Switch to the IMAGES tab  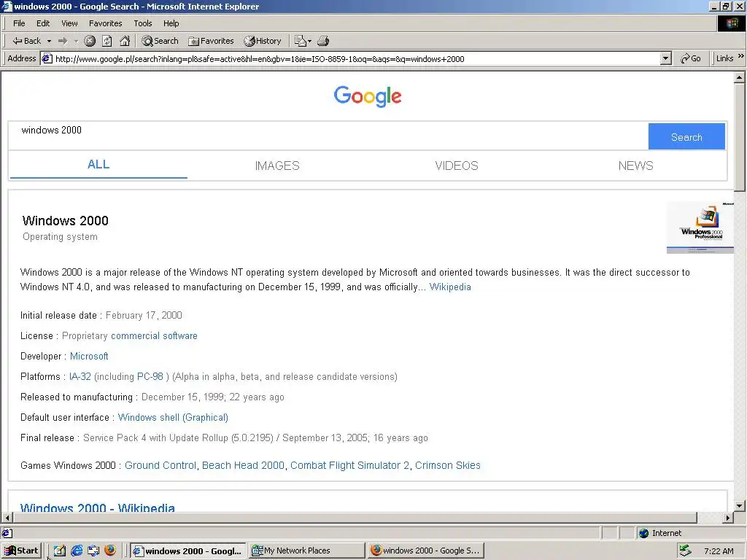click(277, 166)
